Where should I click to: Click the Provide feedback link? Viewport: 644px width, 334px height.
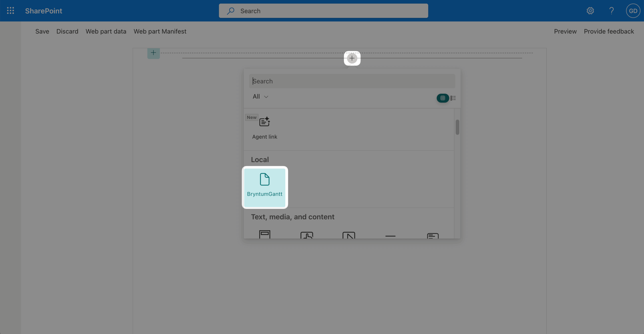[x=609, y=31]
